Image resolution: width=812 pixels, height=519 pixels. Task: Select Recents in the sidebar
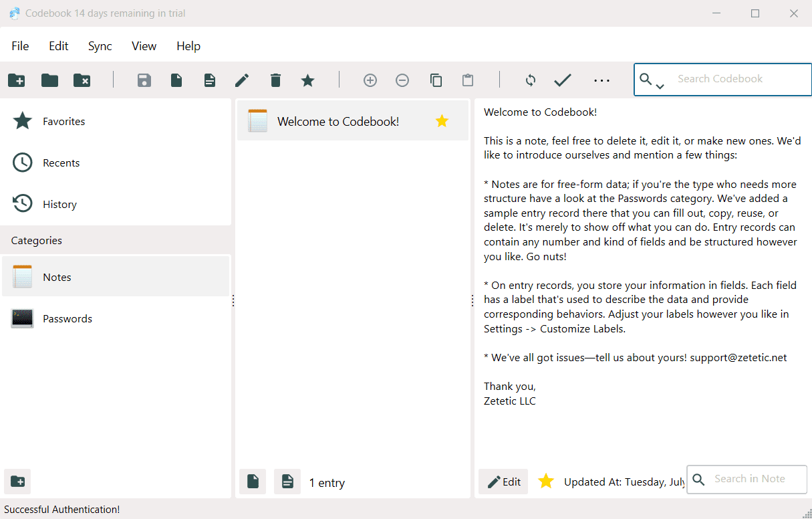click(x=116, y=163)
